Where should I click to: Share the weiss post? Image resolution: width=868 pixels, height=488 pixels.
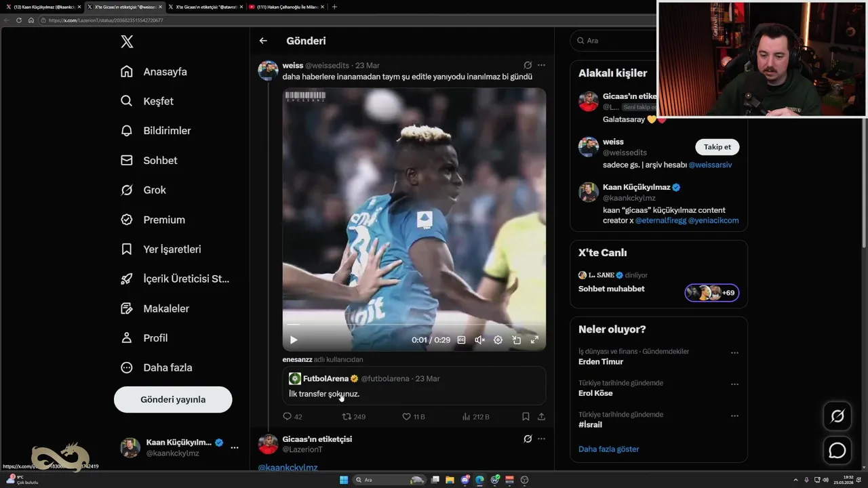pyautogui.click(x=541, y=416)
